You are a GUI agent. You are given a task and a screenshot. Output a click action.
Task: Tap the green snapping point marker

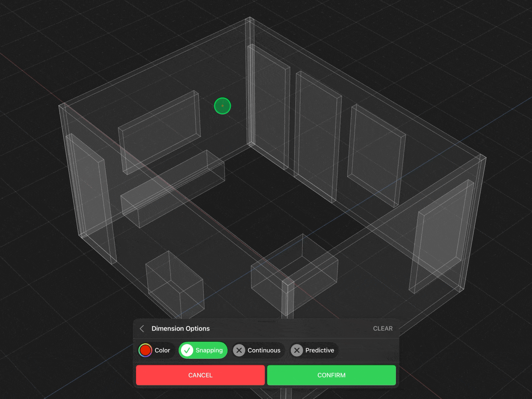[222, 106]
